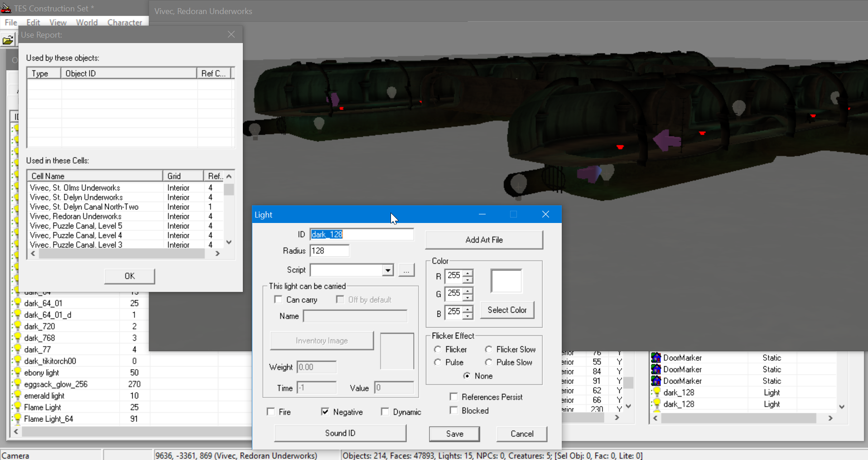Viewport: 868px width, 460px height.
Task: Click the TES Construction Set app icon
Action: pos(6,8)
